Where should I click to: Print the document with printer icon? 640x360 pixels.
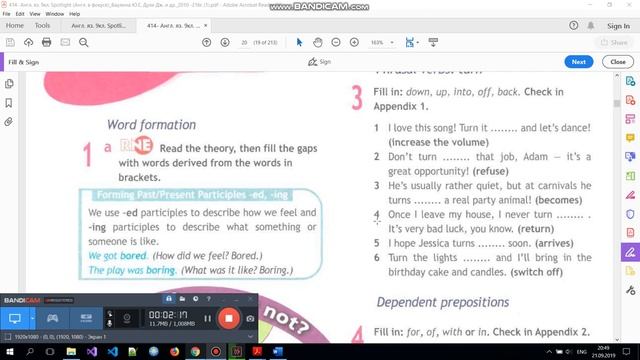click(47, 42)
